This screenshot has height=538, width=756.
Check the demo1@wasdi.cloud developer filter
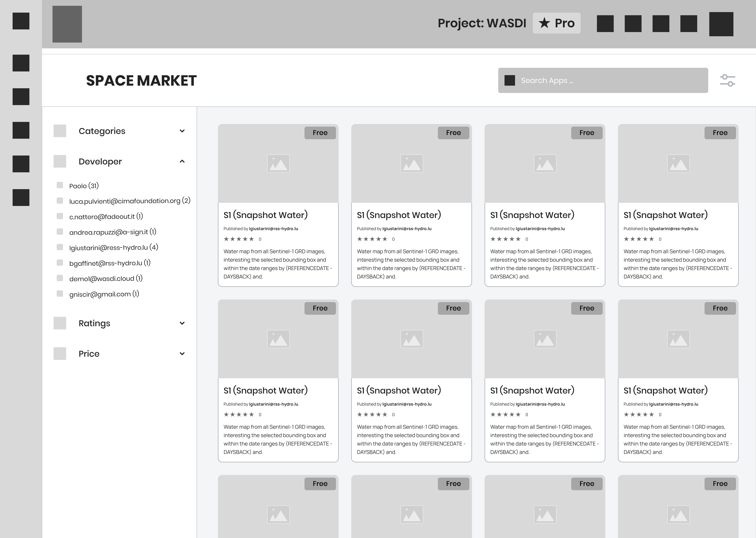click(60, 278)
